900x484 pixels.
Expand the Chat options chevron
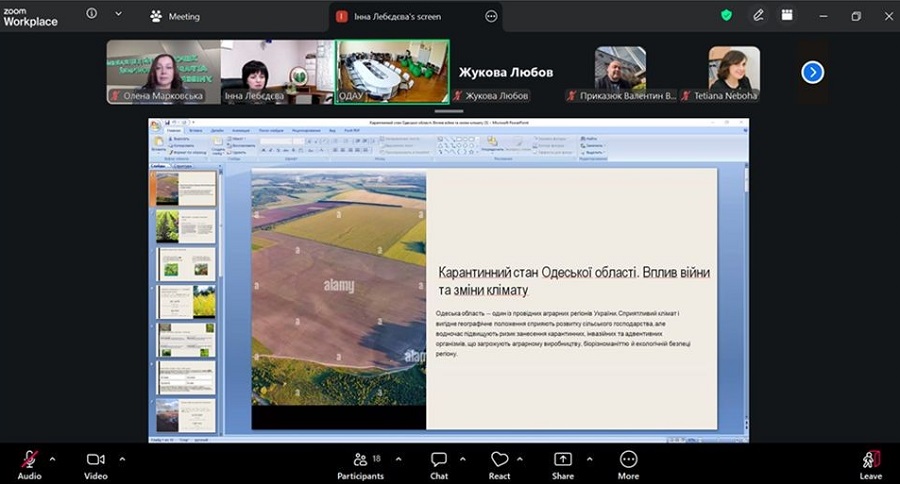click(x=463, y=459)
